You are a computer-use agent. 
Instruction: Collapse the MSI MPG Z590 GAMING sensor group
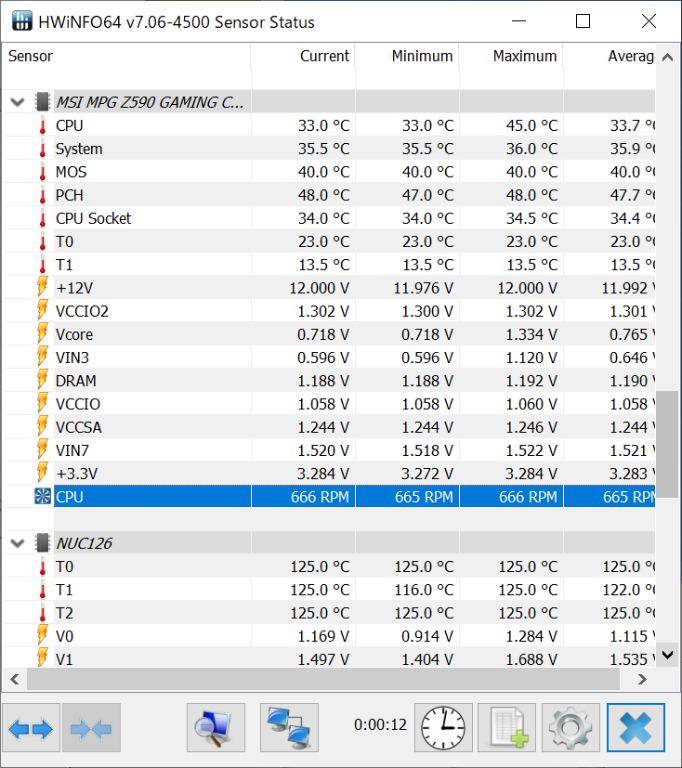pos(18,102)
